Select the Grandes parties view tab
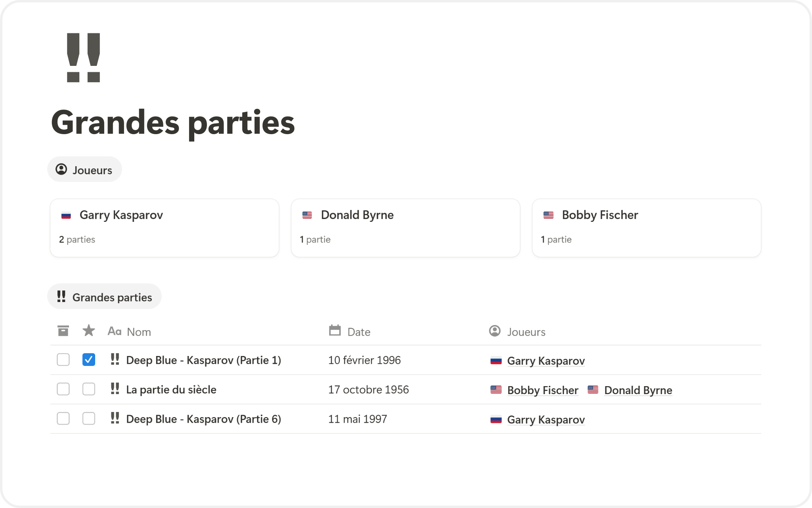 (104, 297)
